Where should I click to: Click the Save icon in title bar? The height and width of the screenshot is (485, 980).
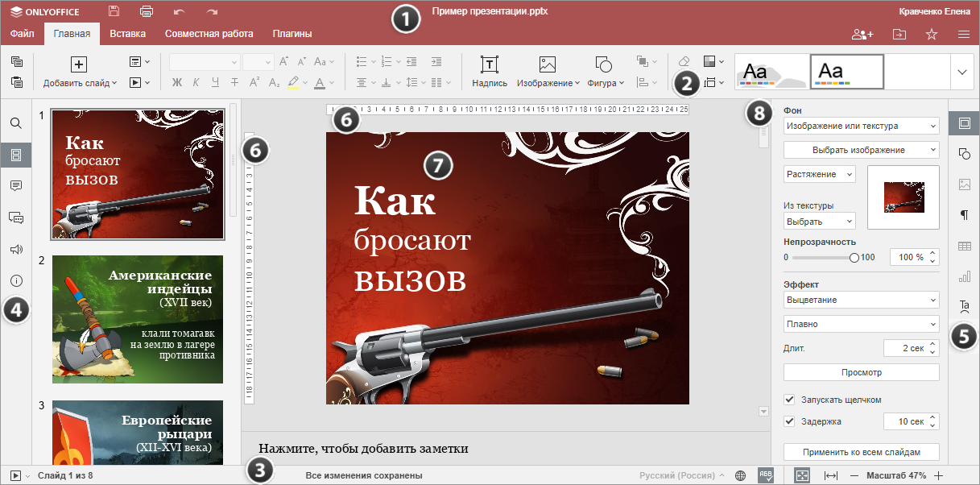click(114, 11)
